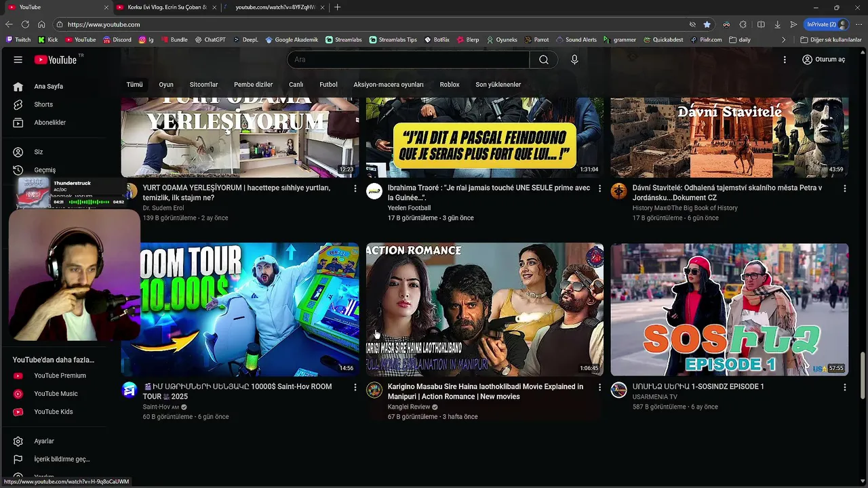868x488 pixels.
Task: Open more options for Karigino Masabu video
Action: 599,387
